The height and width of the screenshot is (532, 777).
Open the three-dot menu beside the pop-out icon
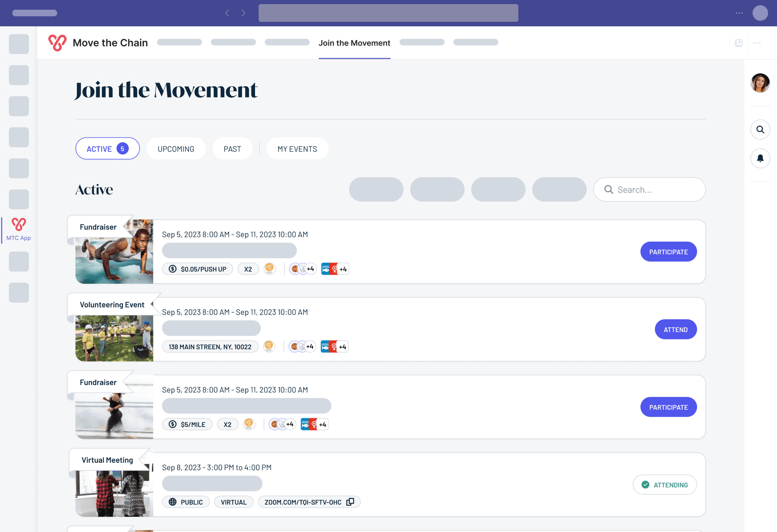coord(757,43)
